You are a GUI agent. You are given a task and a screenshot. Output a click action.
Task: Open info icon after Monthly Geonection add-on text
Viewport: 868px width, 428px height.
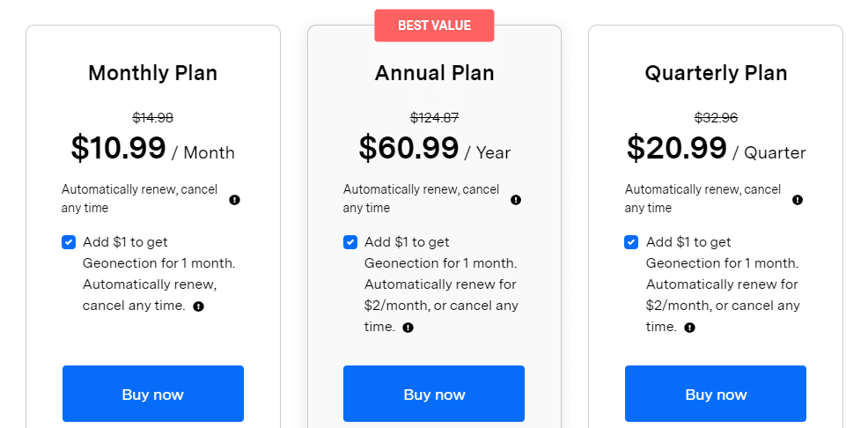tap(199, 306)
